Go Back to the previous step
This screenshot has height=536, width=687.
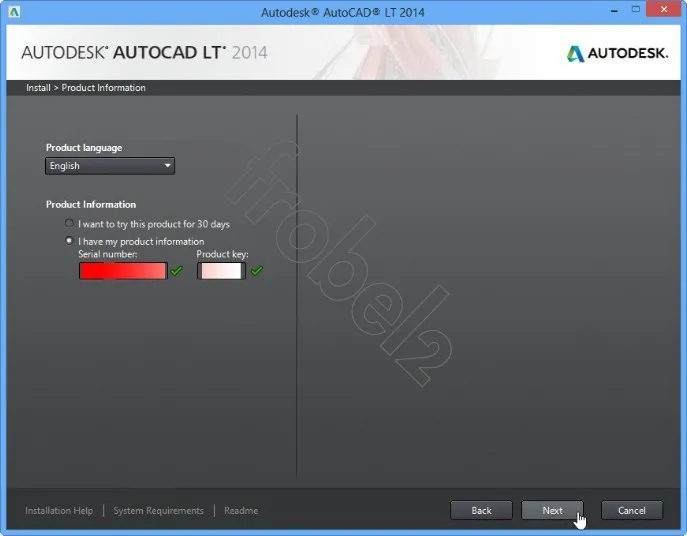(x=481, y=511)
